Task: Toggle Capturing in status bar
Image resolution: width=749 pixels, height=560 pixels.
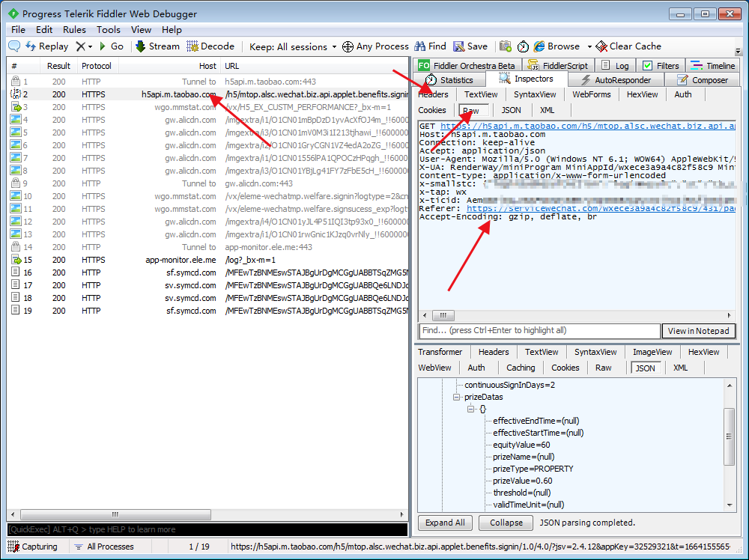Action: tap(33, 547)
